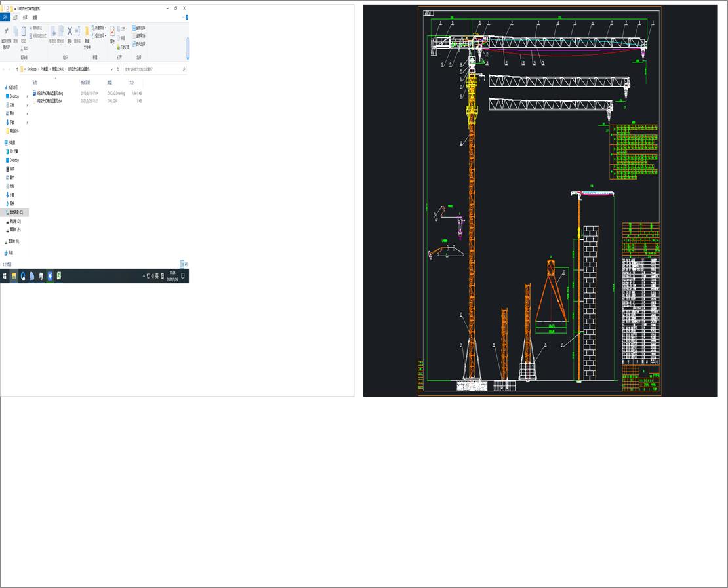The width and height of the screenshot is (728, 588).
Task: Switch to the View tab
Action: [35, 17]
